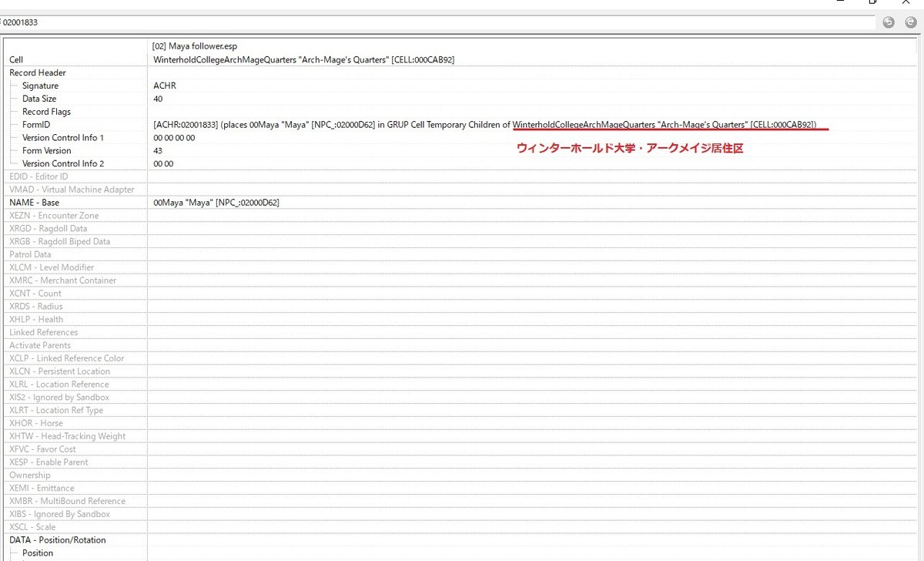Select the Signature row
Image resolution: width=924 pixels, height=561 pixels.
40,86
